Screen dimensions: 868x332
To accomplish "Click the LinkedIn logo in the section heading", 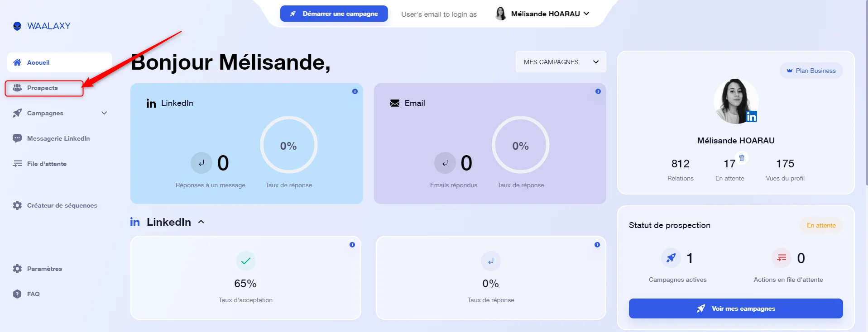I will click(x=135, y=222).
